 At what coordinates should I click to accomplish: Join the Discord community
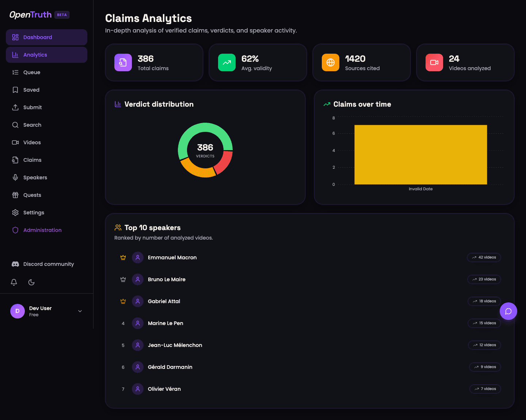[x=42, y=264]
